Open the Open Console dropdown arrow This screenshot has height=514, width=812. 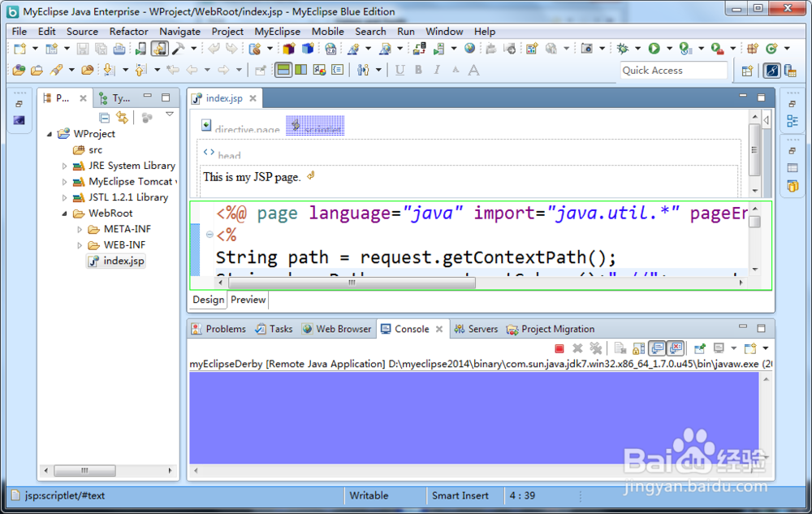pyautogui.click(x=766, y=348)
